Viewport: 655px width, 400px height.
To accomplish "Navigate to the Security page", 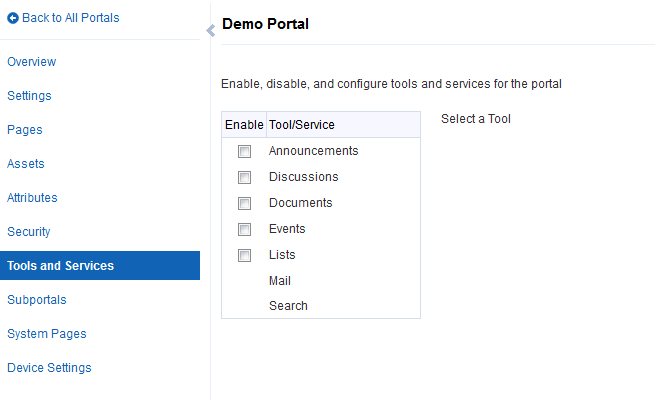I will tap(28, 232).
